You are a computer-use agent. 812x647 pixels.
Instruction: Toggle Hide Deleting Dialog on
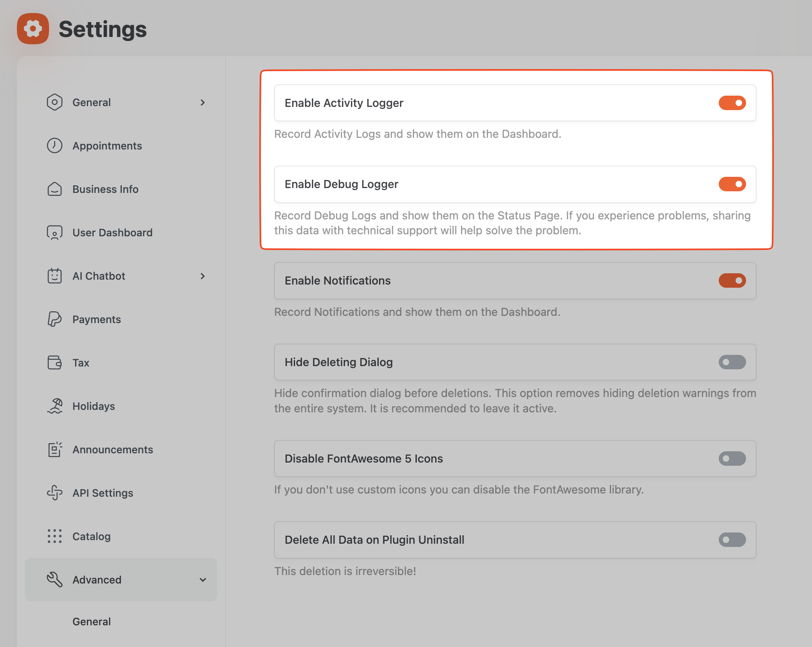pyautogui.click(x=732, y=362)
